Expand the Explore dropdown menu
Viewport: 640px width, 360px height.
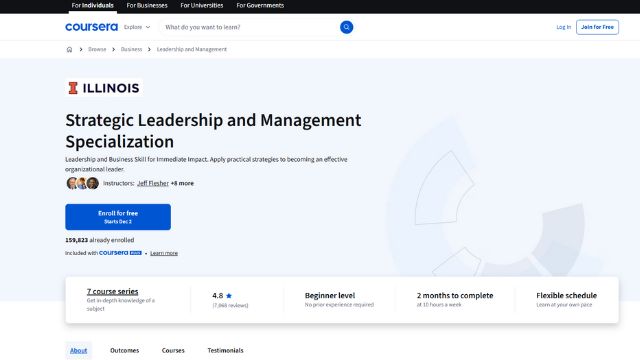click(x=137, y=27)
